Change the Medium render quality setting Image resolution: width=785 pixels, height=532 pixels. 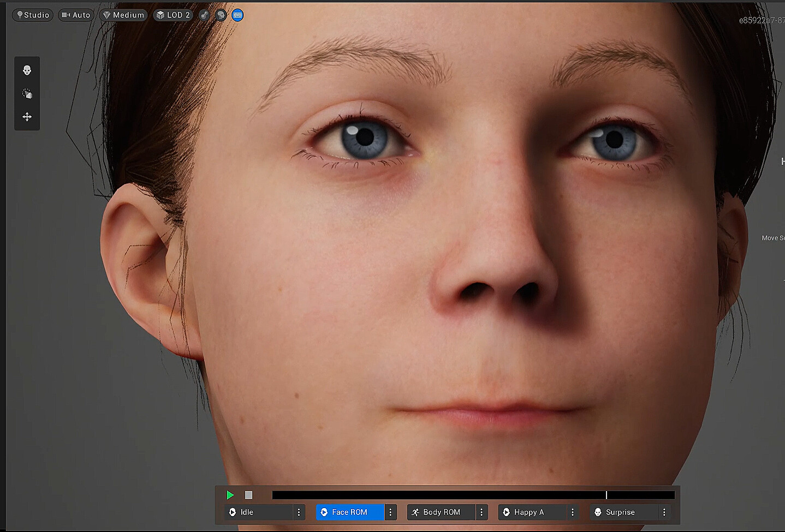[123, 15]
